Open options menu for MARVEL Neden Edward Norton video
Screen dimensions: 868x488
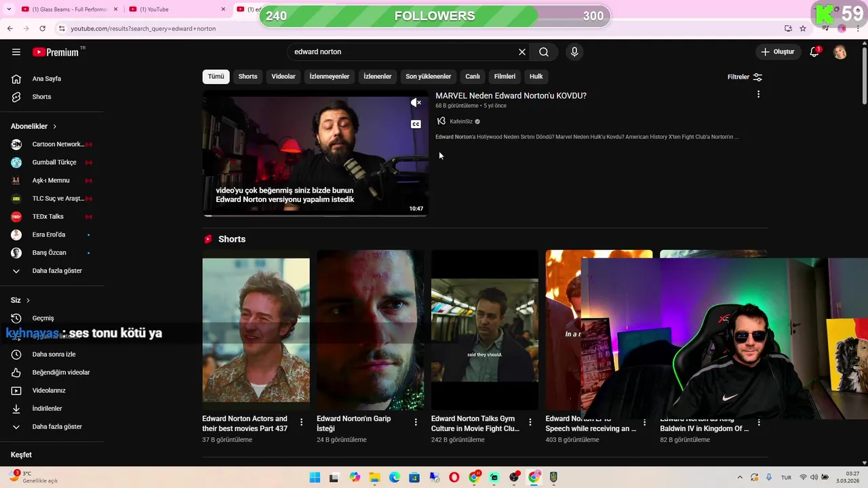[x=758, y=94]
